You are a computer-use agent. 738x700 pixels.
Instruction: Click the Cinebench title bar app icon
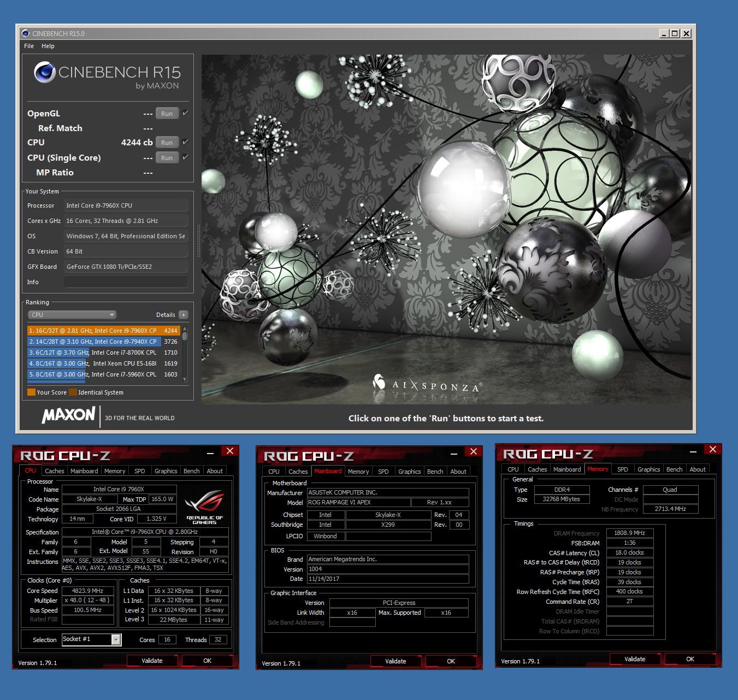25,33
